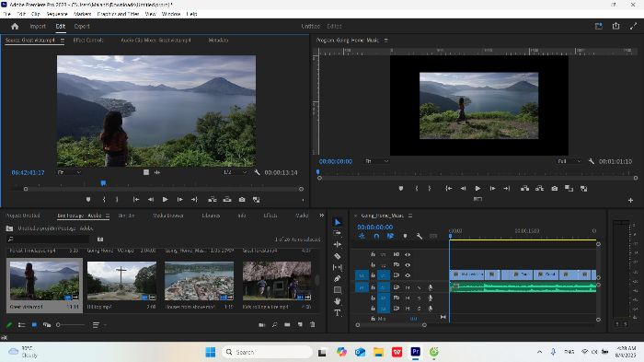Enter full screen via header arrows icon
The image size is (644, 362).
pyautogui.click(x=633, y=26)
